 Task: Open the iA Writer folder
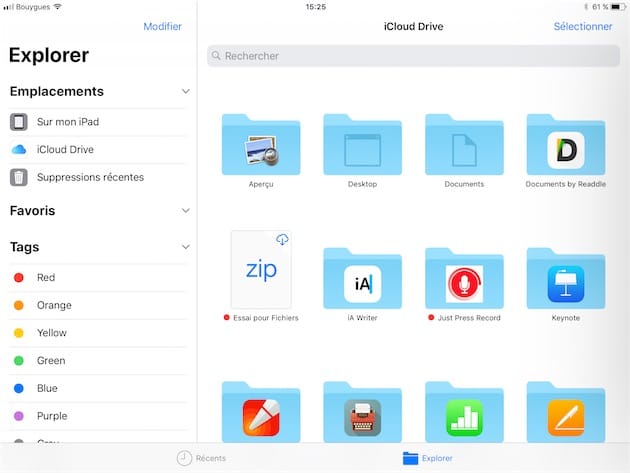click(362, 279)
